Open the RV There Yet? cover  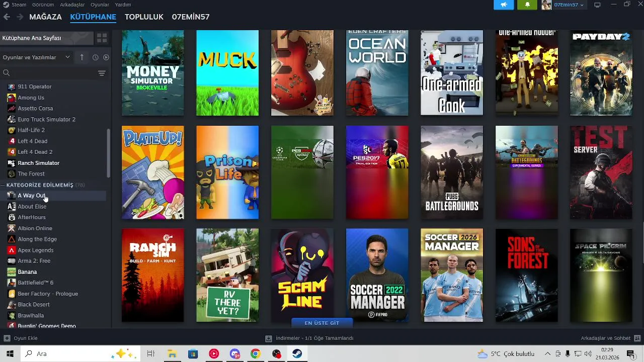pyautogui.click(x=227, y=275)
